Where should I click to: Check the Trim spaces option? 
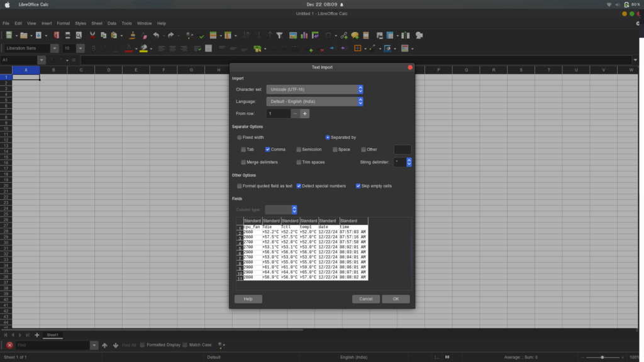coord(299,162)
